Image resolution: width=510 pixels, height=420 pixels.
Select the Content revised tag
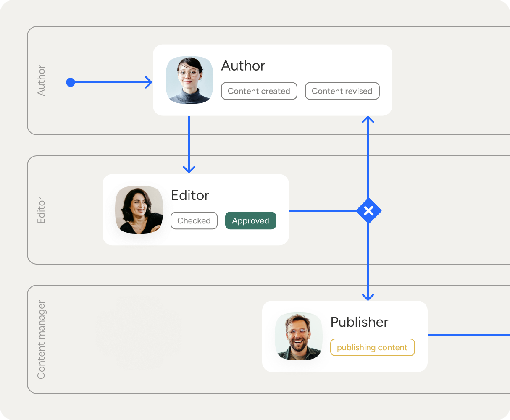(x=342, y=91)
